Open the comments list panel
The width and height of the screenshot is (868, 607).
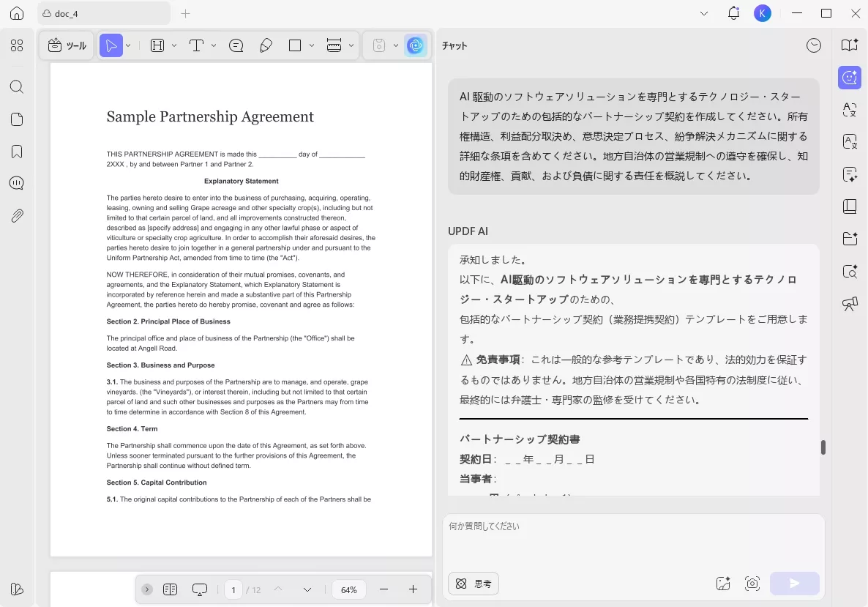(17, 183)
